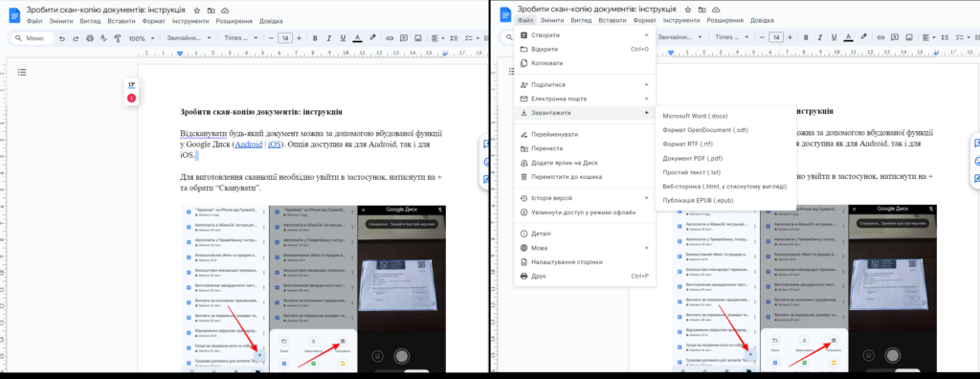Decrease font size in the left window
980x379 pixels.
point(271,38)
